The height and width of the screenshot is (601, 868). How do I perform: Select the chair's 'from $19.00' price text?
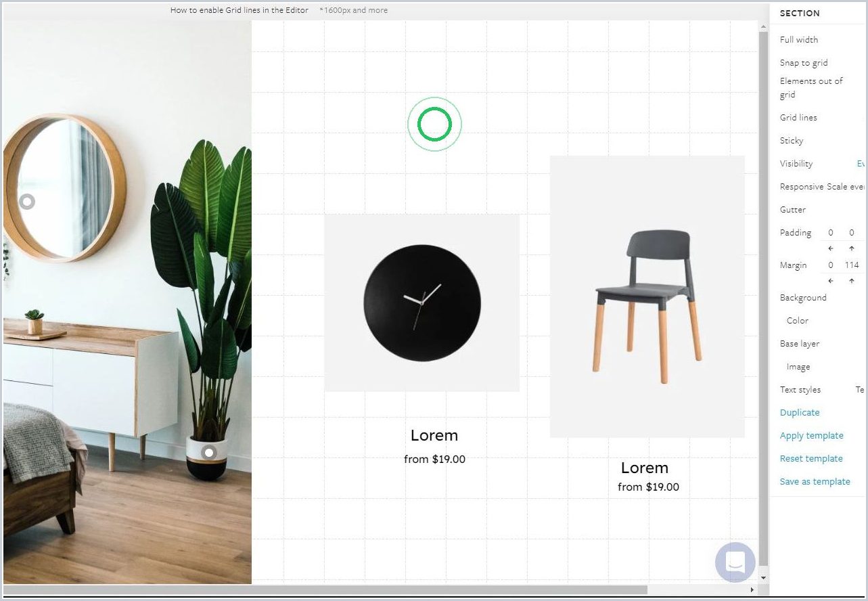tap(648, 487)
